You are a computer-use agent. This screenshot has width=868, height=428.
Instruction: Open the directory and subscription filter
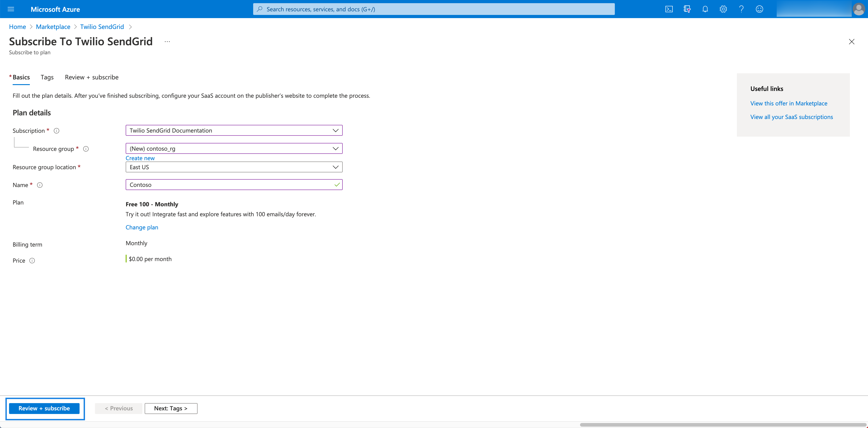coord(687,9)
